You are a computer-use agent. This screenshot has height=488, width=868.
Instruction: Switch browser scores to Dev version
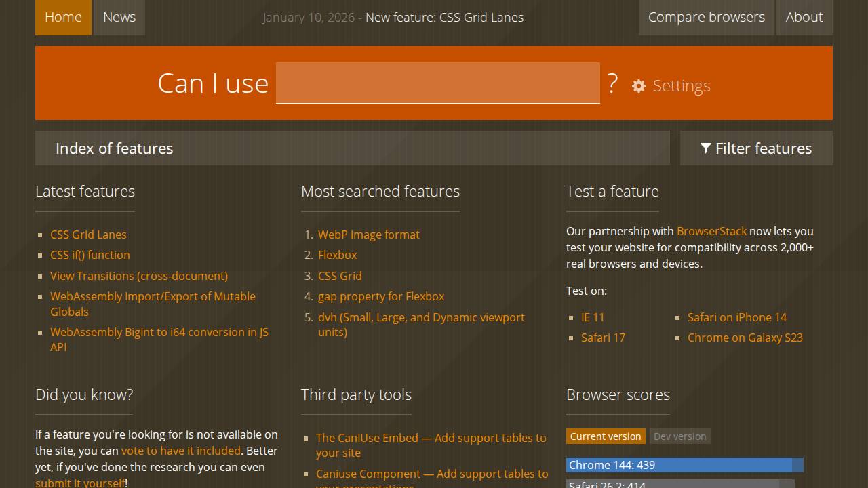680,436
